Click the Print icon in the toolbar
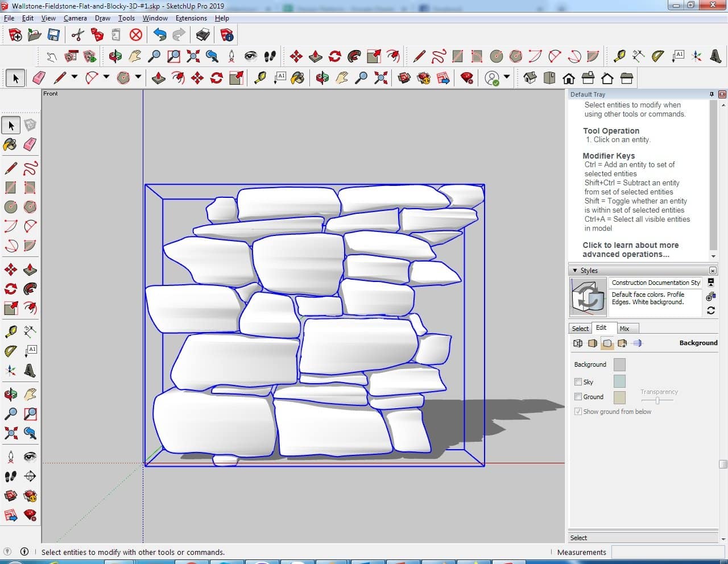 (x=202, y=35)
